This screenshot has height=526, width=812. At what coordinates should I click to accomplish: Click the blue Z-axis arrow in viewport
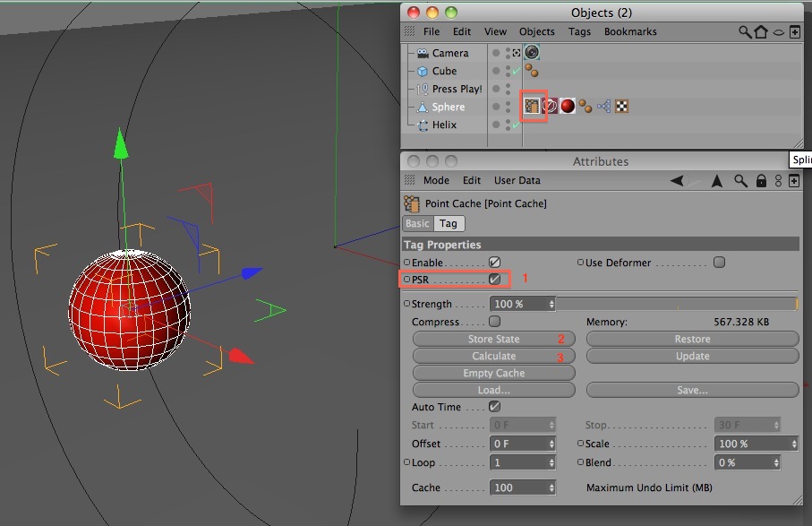pyautogui.click(x=252, y=272)
